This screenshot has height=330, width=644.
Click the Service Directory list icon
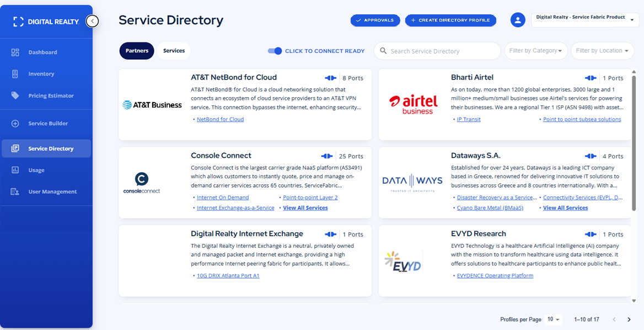15,148
